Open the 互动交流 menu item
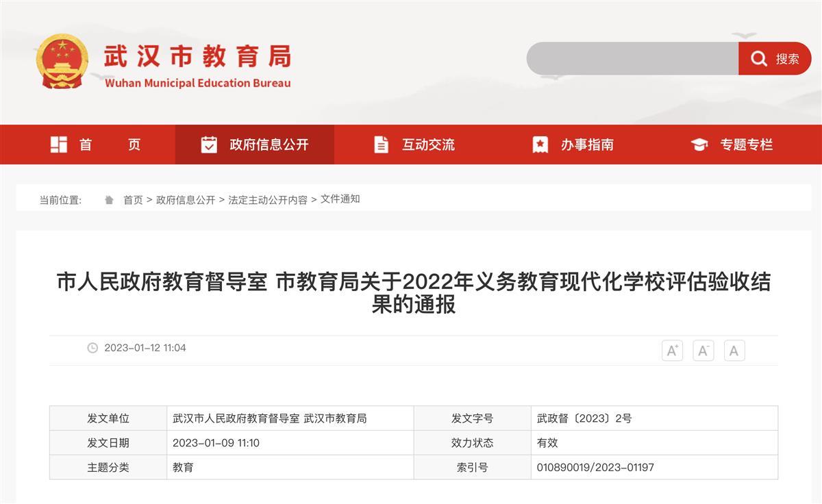This screenshot has width=822, height=504. [428, 144]
